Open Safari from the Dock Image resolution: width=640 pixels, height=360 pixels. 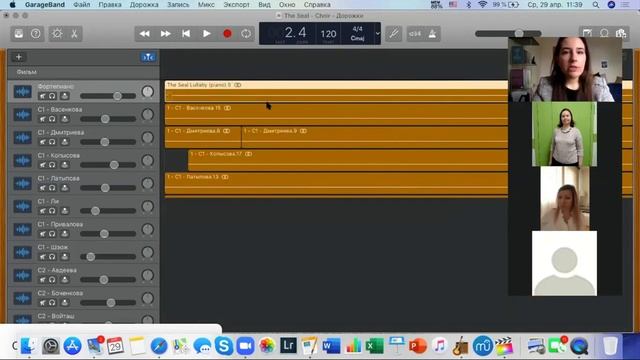pos(159,346)
